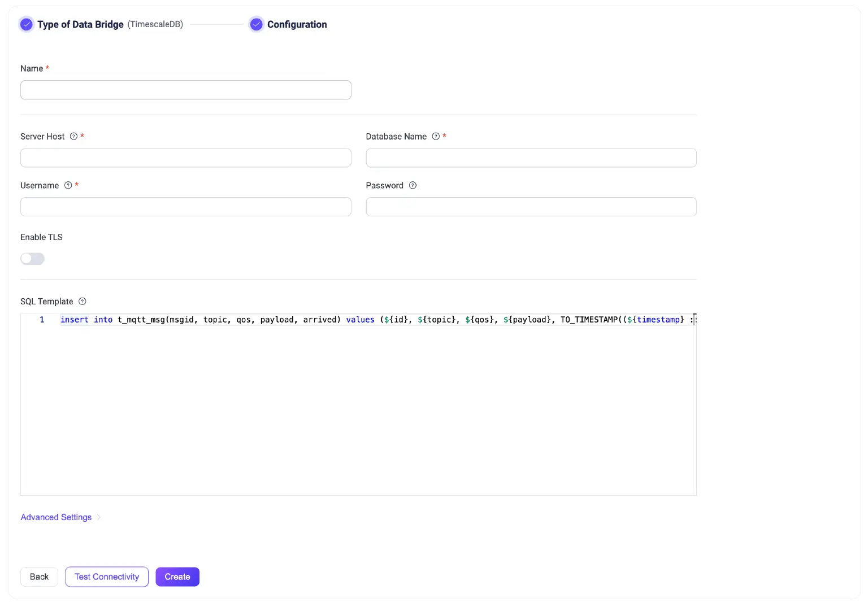Select the Database Name text box

tap(531, 158)
